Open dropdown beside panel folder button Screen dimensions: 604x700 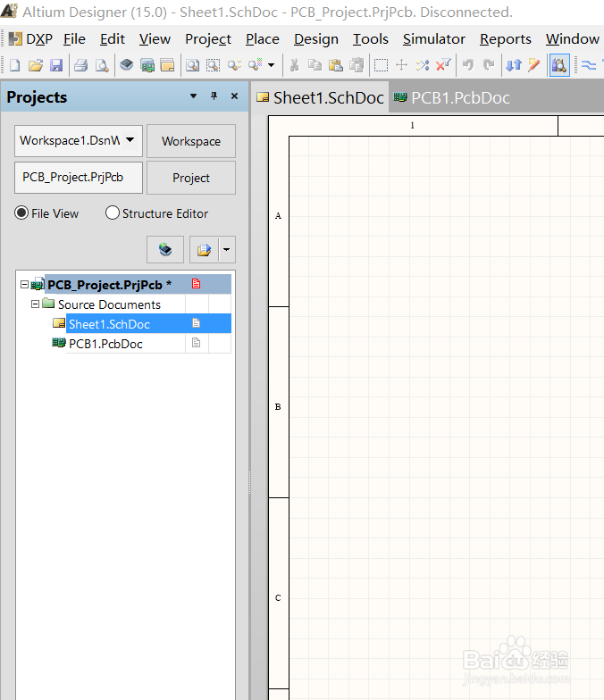pyautogui.click(x=227, y=250)
